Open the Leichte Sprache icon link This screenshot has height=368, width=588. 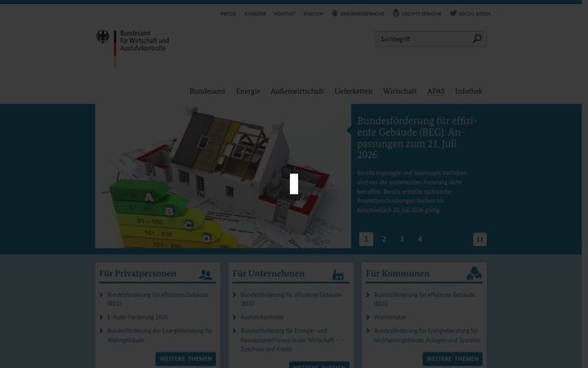(x=395, y=13)
